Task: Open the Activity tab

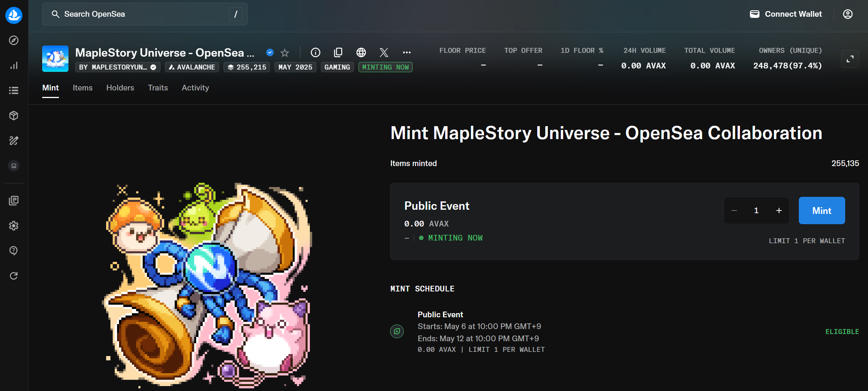Action: (x=195, y=88)
